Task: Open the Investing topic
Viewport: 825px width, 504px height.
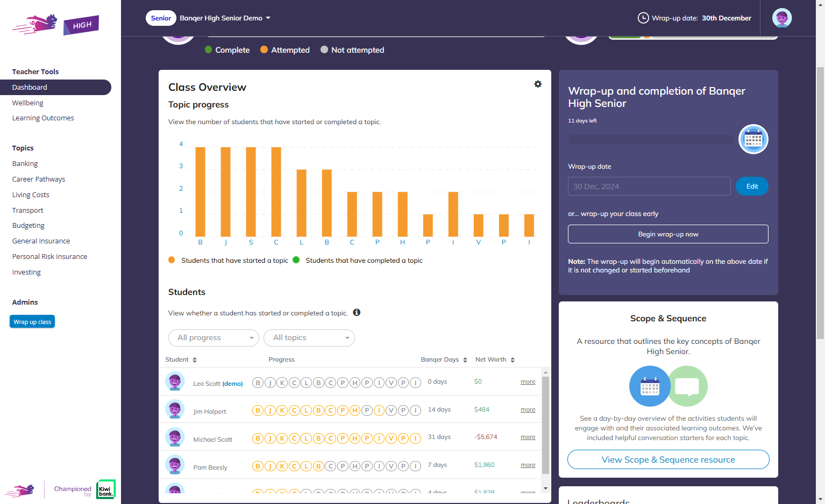Action: [x=26, y=272]
